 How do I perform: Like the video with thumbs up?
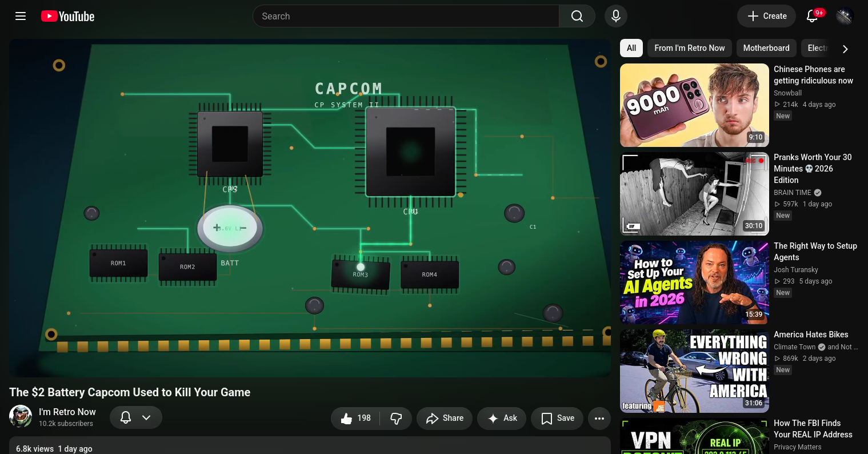tap(356, 418)
